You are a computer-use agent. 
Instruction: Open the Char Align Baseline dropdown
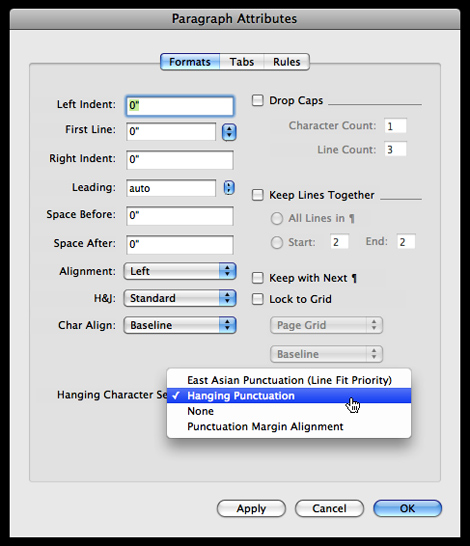pyautogui.click(x=180, y=325)
